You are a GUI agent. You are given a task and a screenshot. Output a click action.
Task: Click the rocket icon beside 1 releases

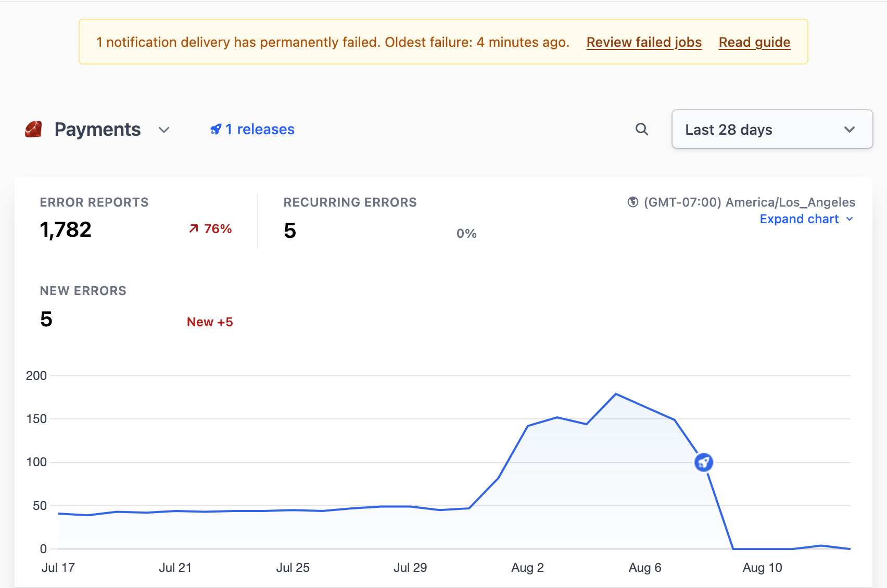click(x=216, y=130)
